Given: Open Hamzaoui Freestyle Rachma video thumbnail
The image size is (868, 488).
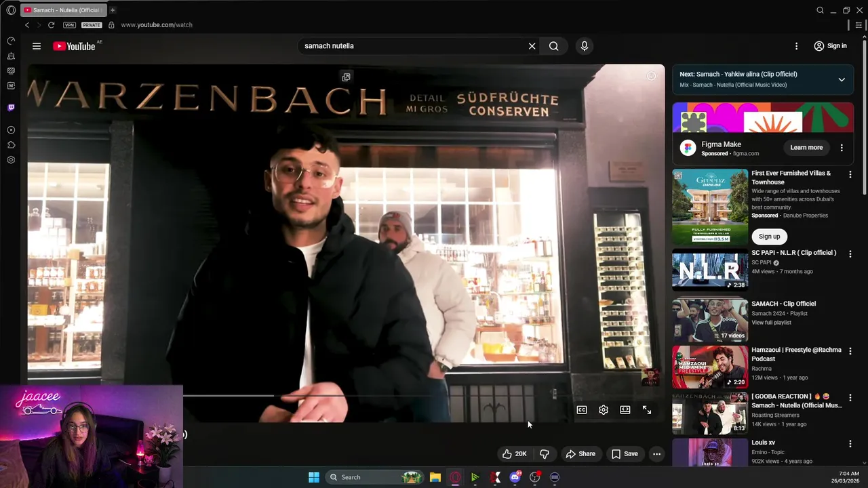Looking at the screenshot, I should (x=710, y=367).
